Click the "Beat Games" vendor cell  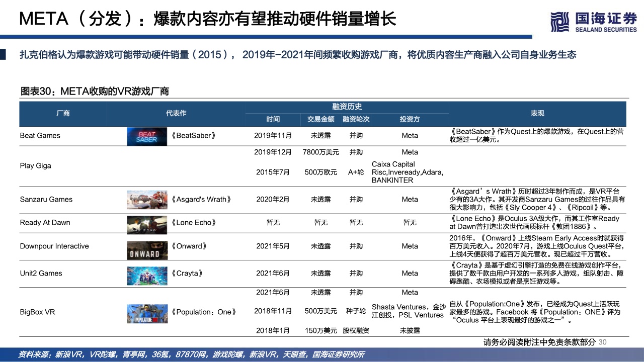point(40,136)
